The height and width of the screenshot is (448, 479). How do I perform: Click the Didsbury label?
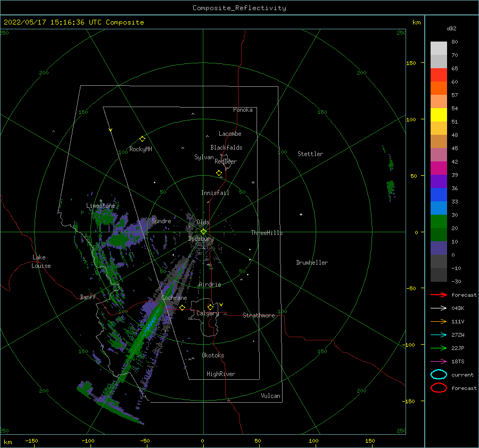point(201,239)
